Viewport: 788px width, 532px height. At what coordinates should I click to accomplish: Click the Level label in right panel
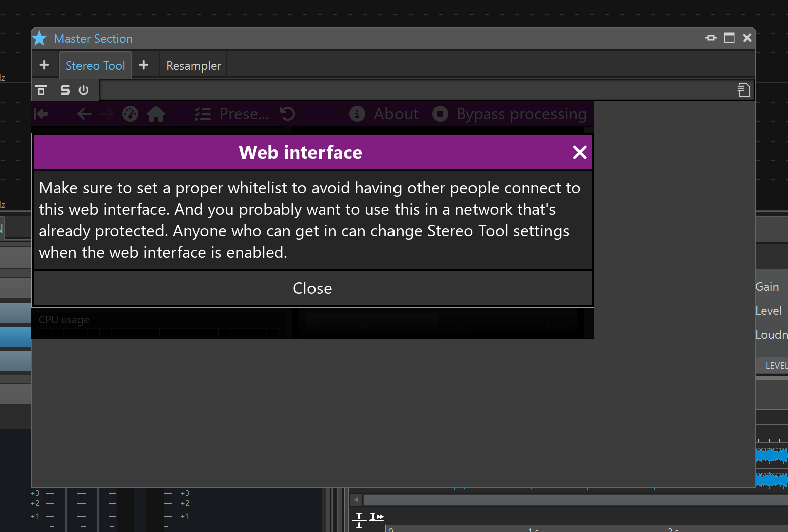[x=769, y=311]
